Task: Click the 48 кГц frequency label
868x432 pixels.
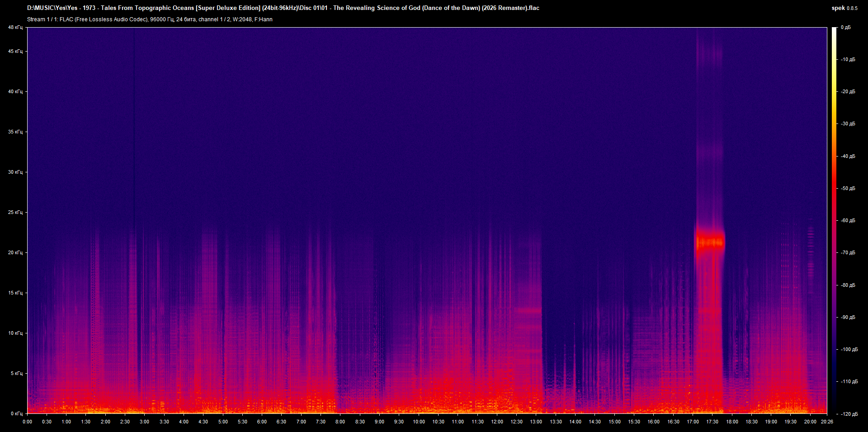Action: (x=15, y=28)
